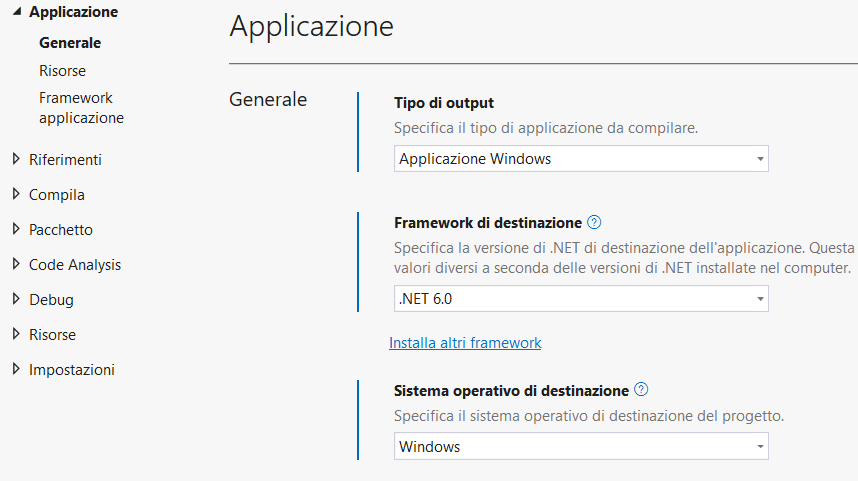Expand the Pacchetto section arrow
The height and width of the screenshot is (481, 858).
click(16, 229)
